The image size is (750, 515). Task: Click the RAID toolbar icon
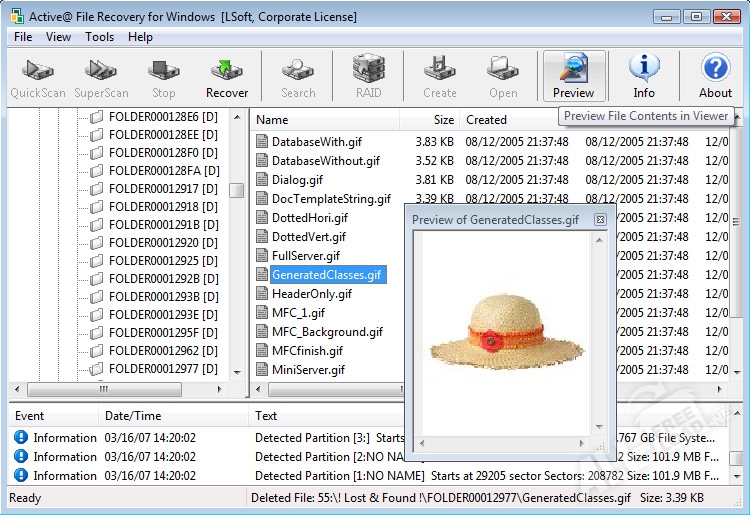[368, 76]
